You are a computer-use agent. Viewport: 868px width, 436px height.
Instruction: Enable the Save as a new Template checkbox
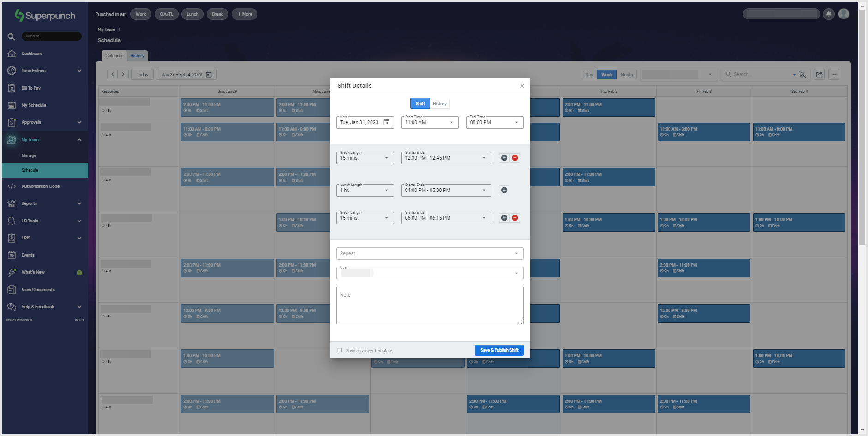point(340,350)
